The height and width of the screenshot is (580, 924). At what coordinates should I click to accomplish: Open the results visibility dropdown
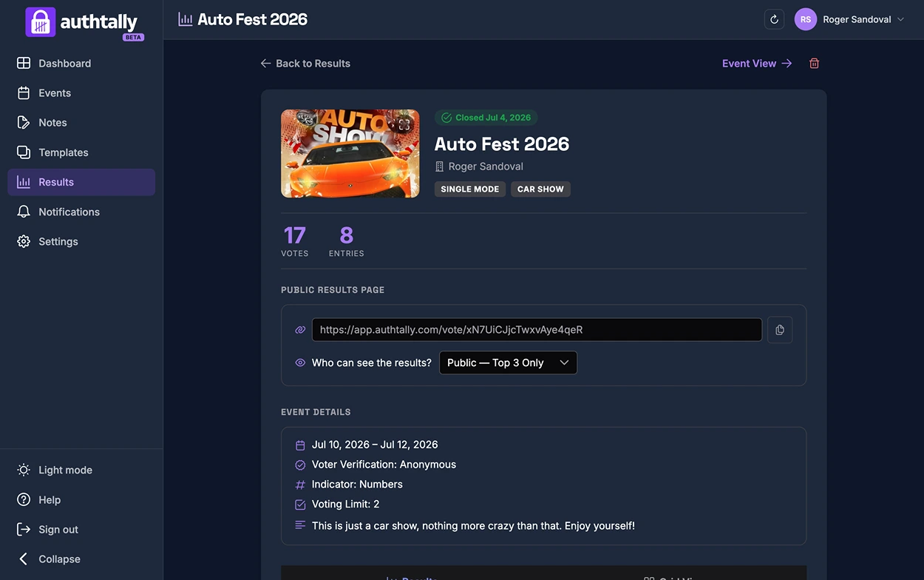[508, 362]
